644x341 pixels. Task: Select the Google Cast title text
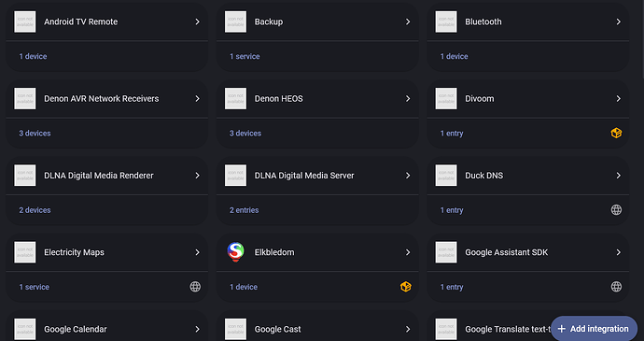277,329
